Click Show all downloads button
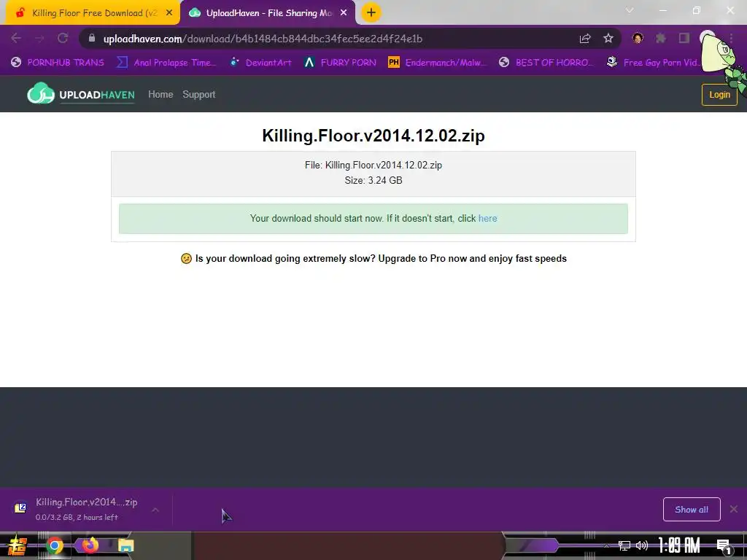 pos(692,510)
